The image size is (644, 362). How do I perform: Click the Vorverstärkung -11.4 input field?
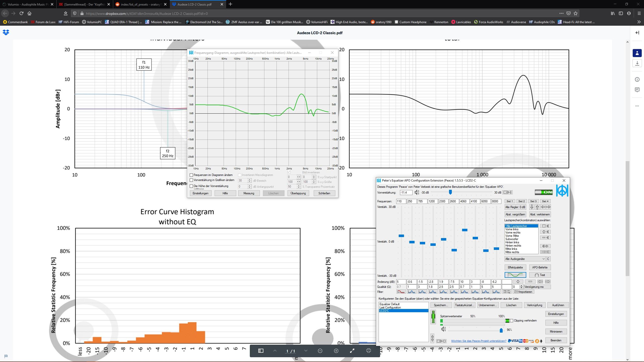406,193
